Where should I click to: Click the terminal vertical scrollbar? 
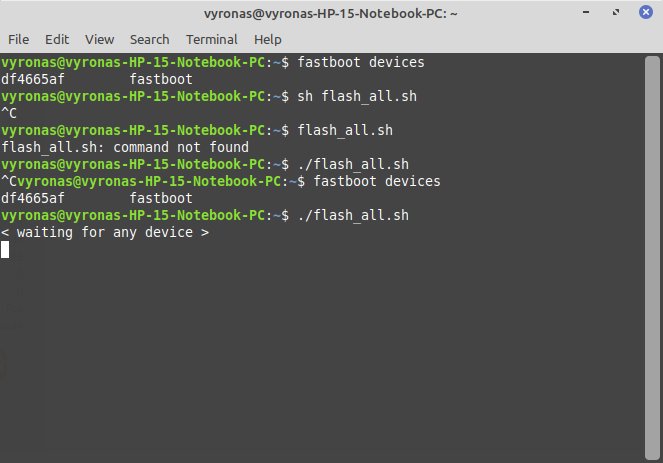(x=655, y=250)
